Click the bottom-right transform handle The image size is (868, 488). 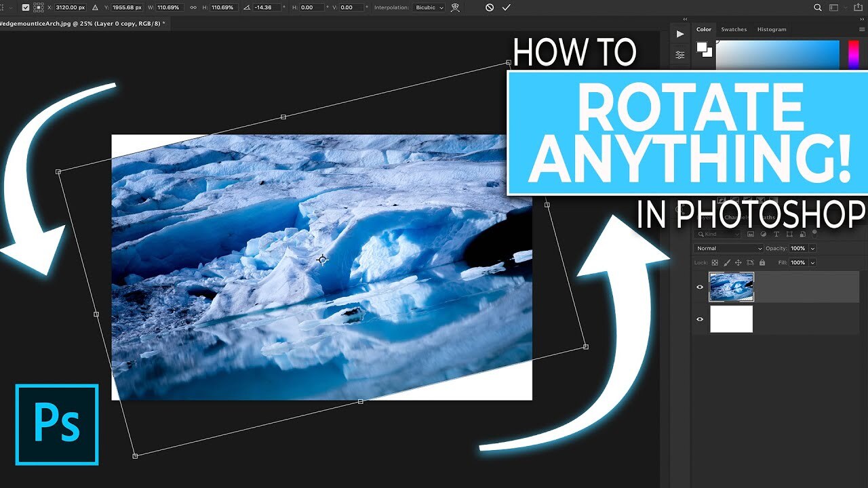586,347
